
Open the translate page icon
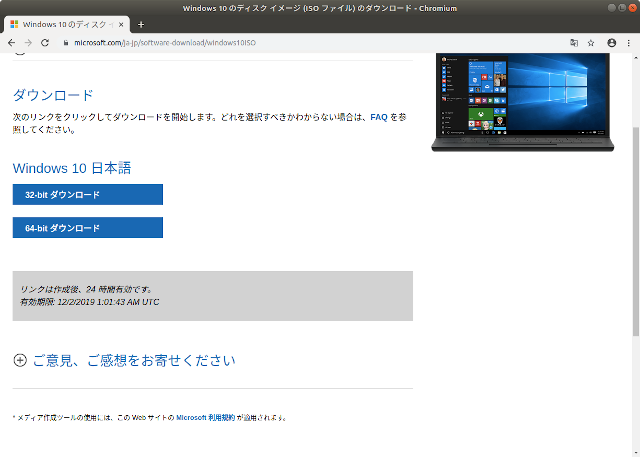pos(574,43)
